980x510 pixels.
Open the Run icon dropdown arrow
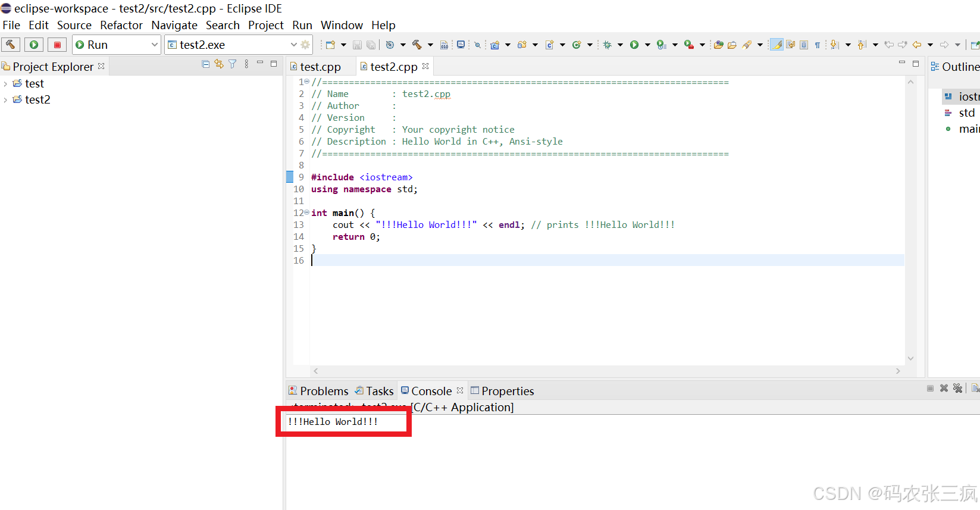(x=647, y=45)
